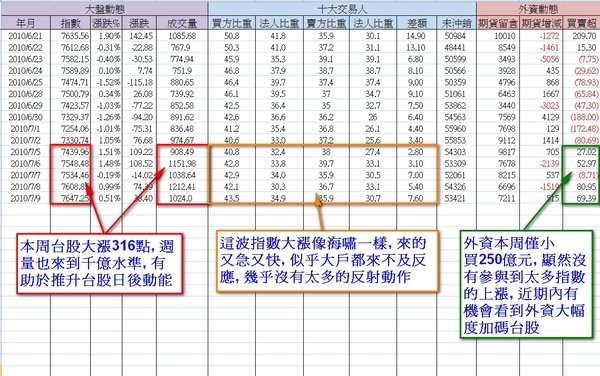Select the 外資動態 group header
Viewport: 600px width, 376px height.
(x=538, y=8)
